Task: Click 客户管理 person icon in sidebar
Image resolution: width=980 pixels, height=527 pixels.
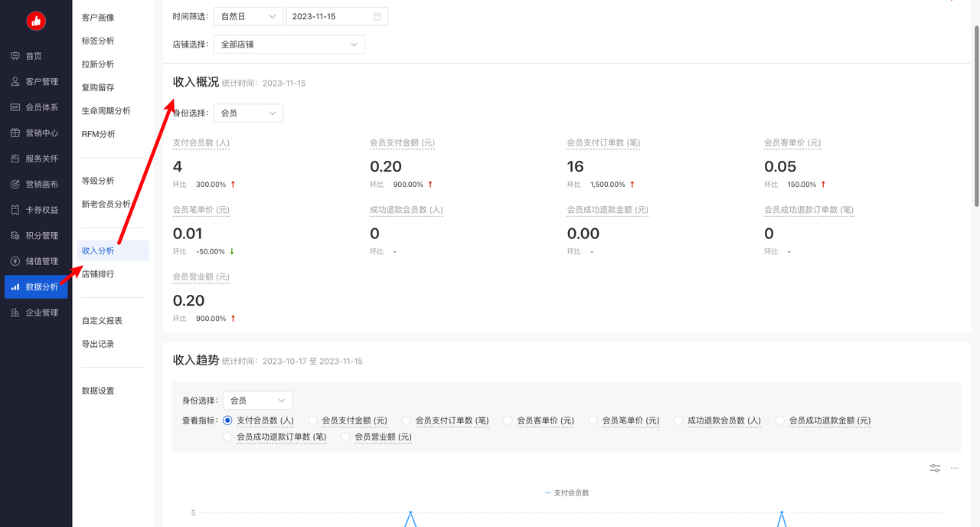Action: [15, 82]
